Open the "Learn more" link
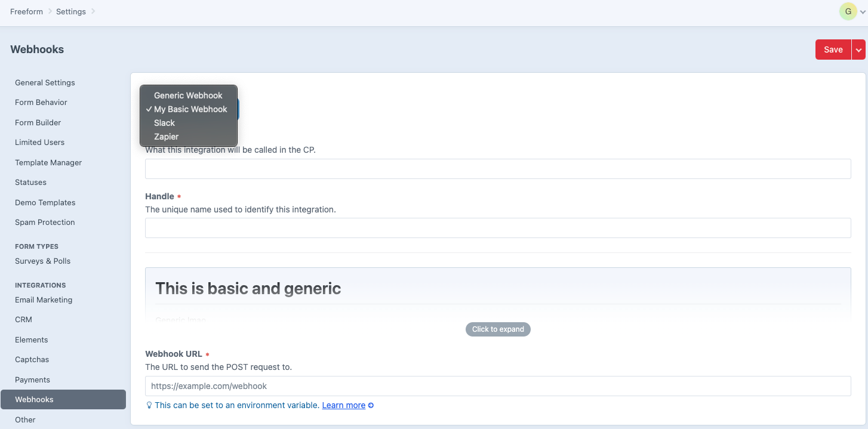The height and width of the screenshot is (429, 868). coord(343,405)
